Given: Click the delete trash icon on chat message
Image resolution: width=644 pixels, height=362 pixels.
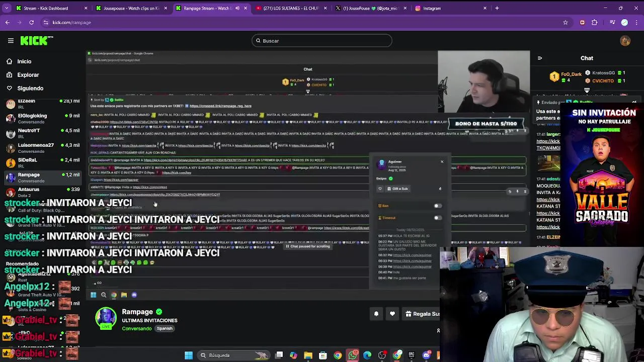Looking at the screenshot, I should click(525, 192).
